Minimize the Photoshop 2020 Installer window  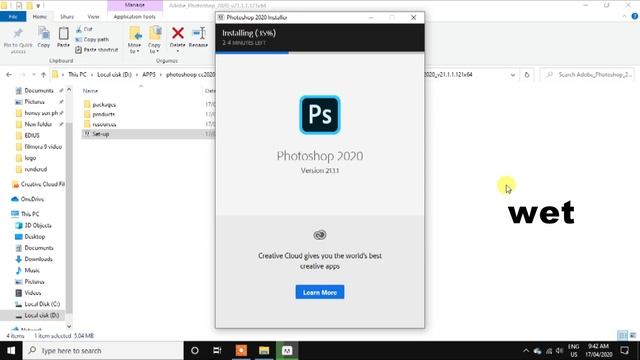(x=371, y=18)
